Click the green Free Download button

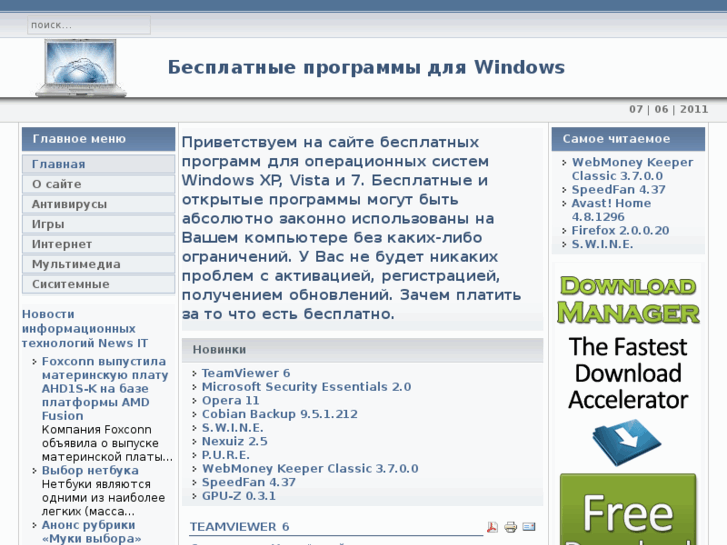coord(628,509)
